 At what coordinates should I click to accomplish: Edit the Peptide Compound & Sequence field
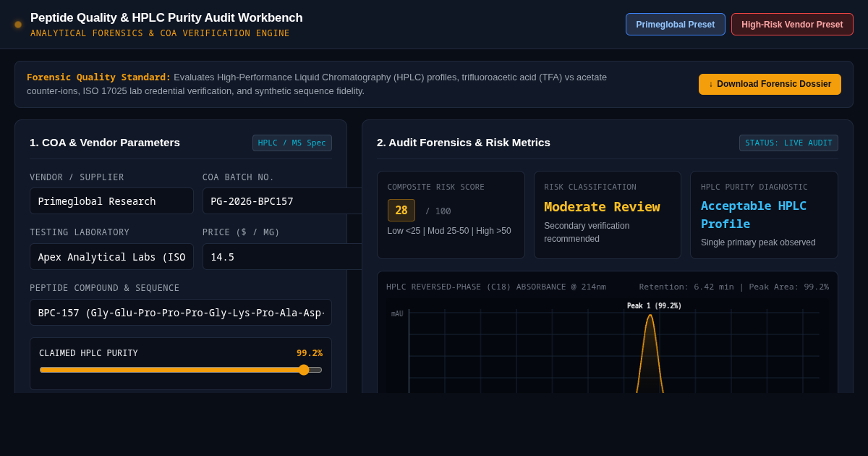[181, 313]
